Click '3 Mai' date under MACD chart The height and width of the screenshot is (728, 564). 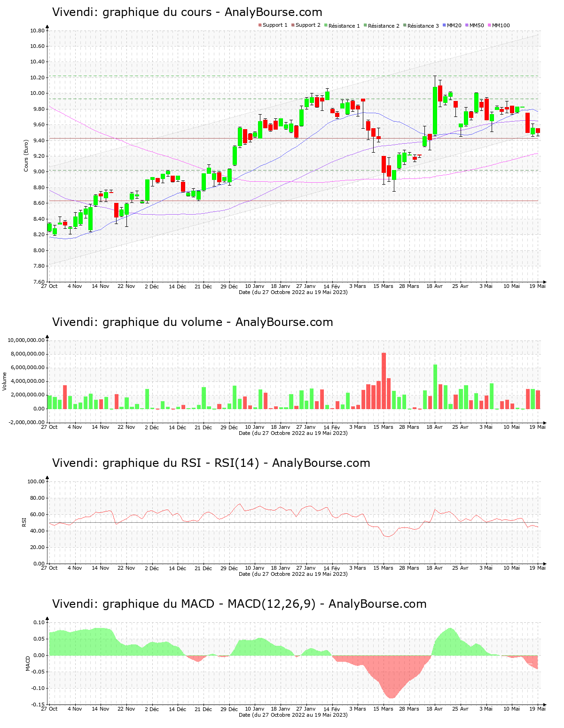(486, 709)
